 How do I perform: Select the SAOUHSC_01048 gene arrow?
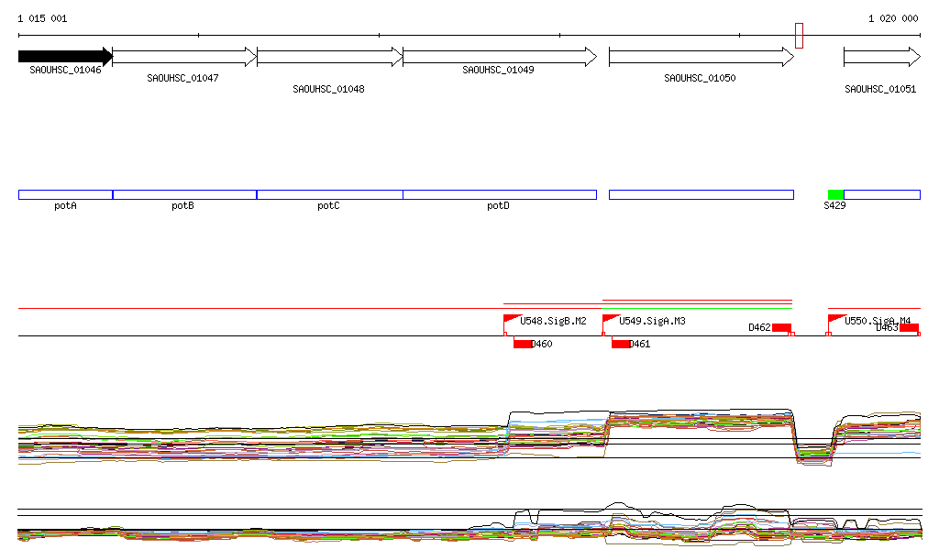tap(329, 57)
